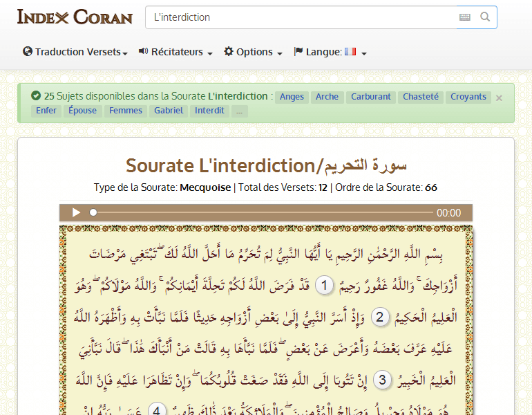Click the Chasteté subject tag
This screenshot has width=532, height=415.
(x=420, y=97)
